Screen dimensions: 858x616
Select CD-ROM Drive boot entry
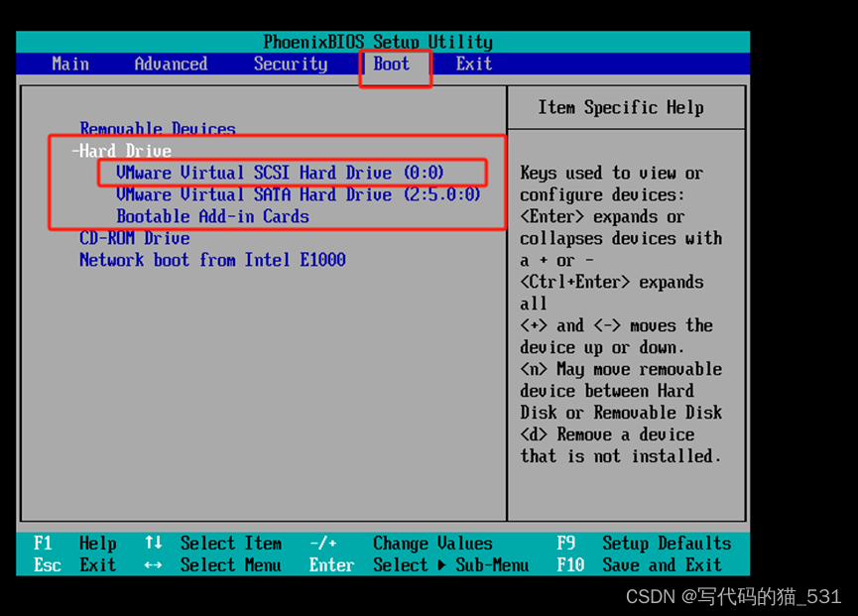pos(135,238)
